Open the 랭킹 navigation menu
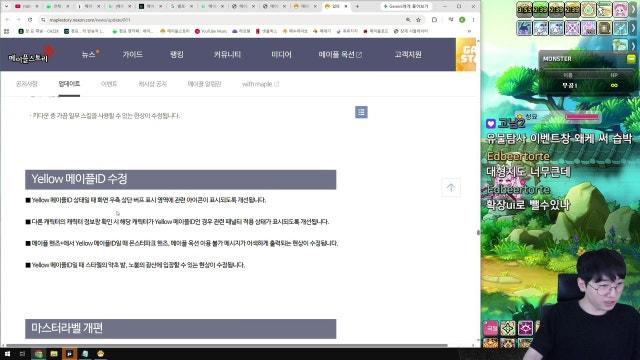 click(x=177, y=54)
